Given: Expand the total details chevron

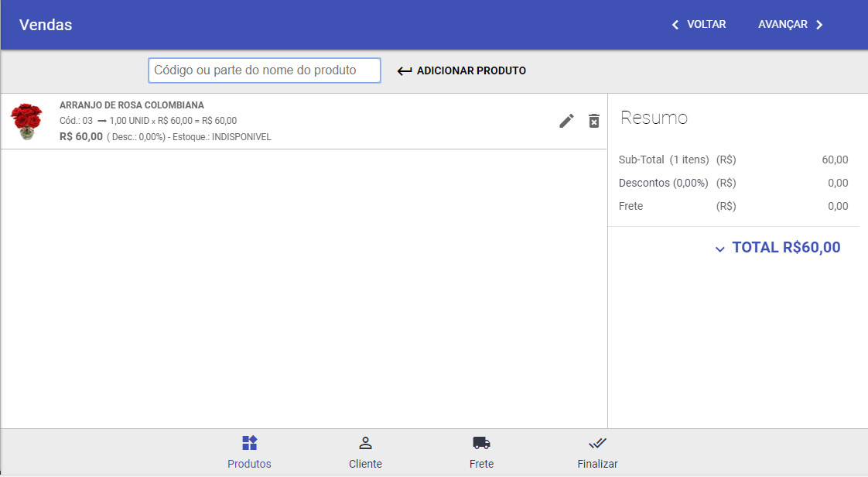Looking at the screenshot, I should [720, 249].
